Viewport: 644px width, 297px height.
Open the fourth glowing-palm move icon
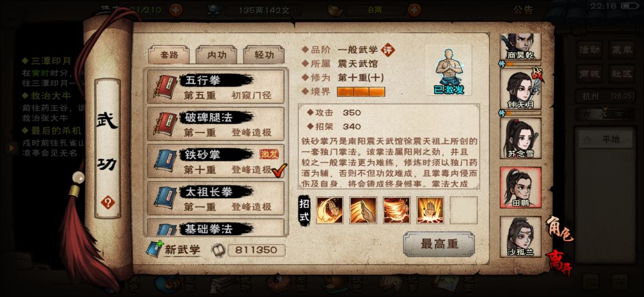[430, 210]
